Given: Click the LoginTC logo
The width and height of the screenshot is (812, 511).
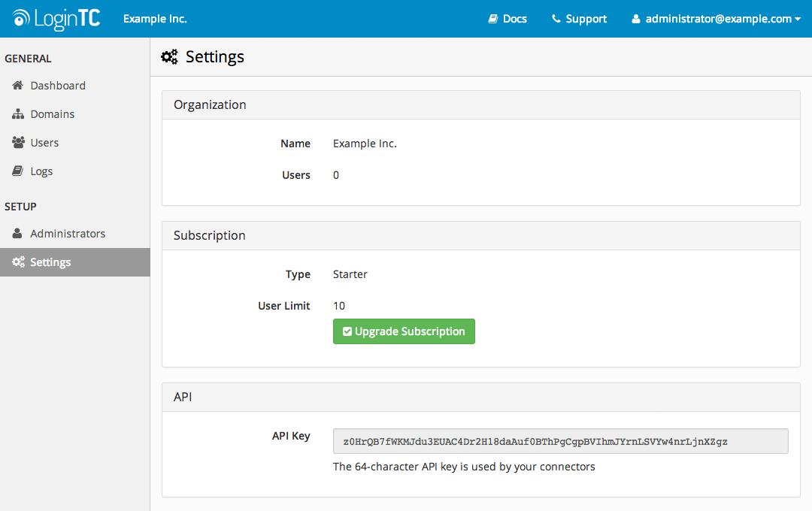Looking at the screenshot, I should pyautogui.click(x=56, y=19).
